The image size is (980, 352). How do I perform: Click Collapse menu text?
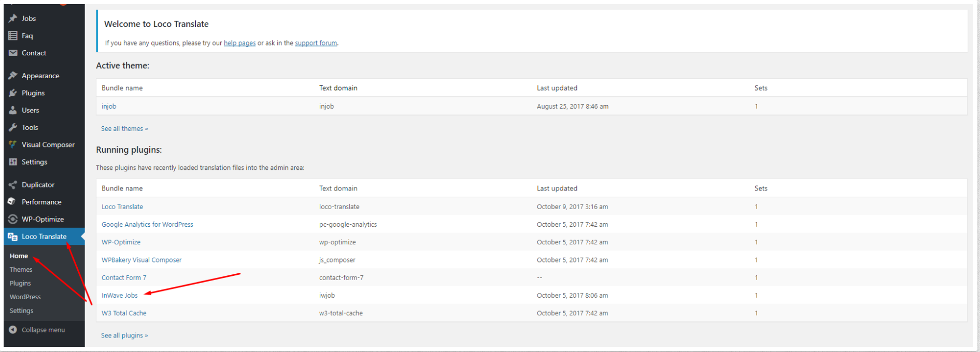(44, 330)
